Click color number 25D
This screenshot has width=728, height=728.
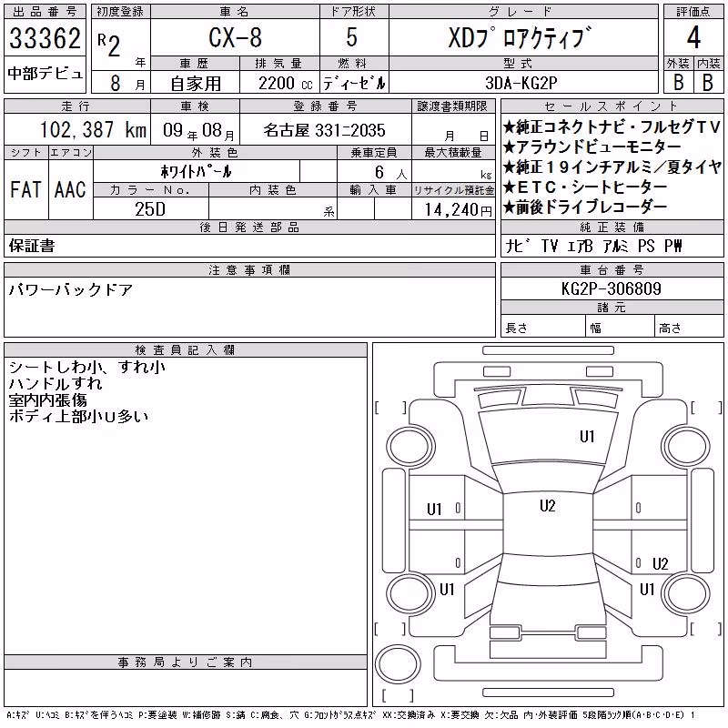click(150, 209)
